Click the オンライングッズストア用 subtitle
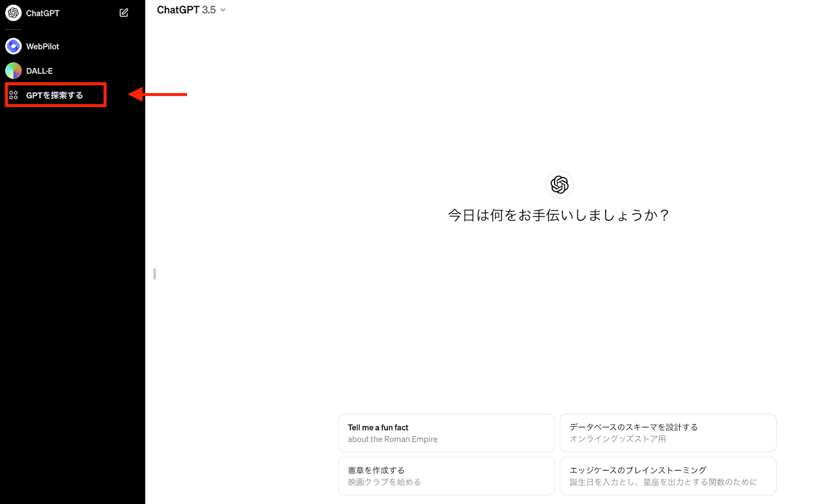The width and height of the screenshot is (824, 504). coord(617,439)
